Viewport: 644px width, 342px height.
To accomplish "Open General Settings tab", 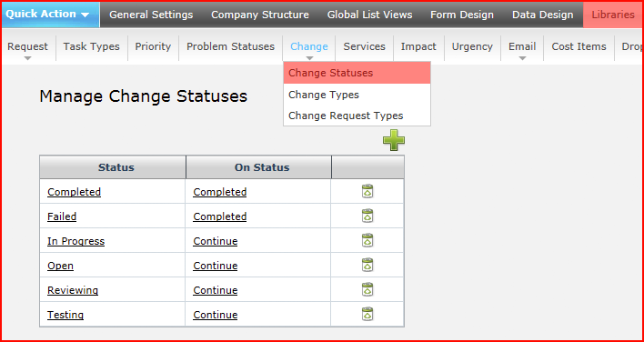I will (151, 15).
